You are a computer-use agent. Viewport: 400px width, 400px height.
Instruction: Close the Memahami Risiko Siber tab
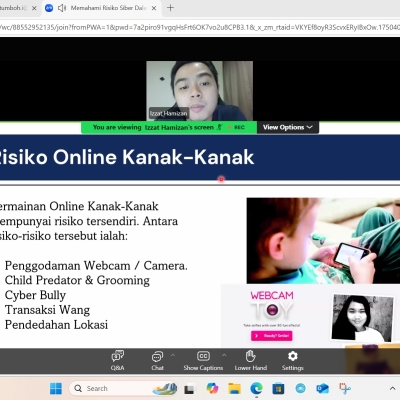point(154,8)
